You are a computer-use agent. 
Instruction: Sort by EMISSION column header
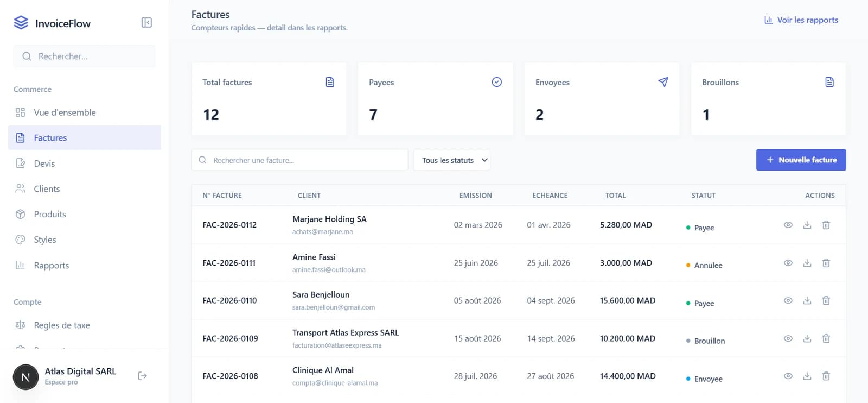(476, 196)
